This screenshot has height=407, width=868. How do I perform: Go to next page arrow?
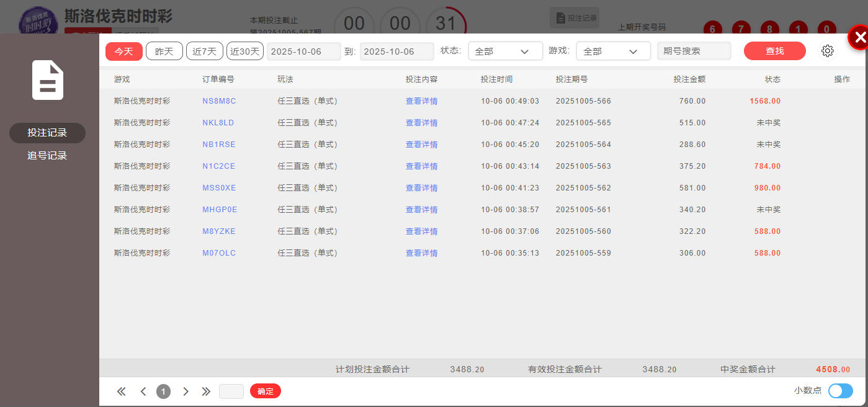pos(186,391)
